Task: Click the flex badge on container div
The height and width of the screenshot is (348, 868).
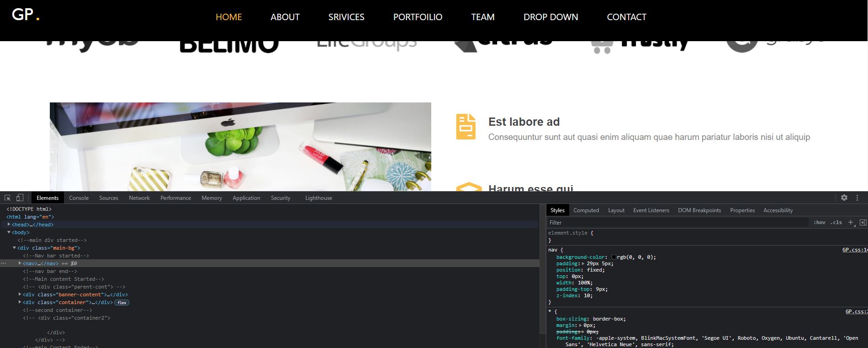Action: tap(122, 303)
